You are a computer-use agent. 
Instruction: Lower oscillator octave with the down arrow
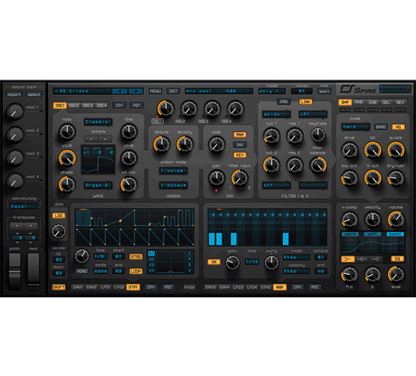[x=91, y=139]
